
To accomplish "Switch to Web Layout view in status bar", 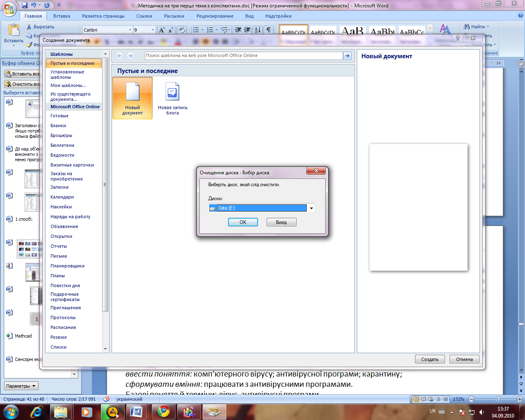I will coord(431,399).
